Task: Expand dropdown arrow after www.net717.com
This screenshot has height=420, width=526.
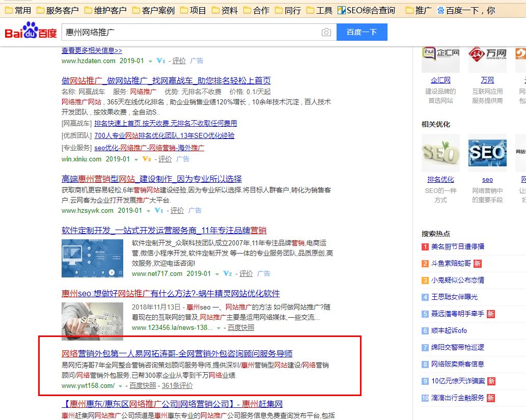Action: (217, 274)
